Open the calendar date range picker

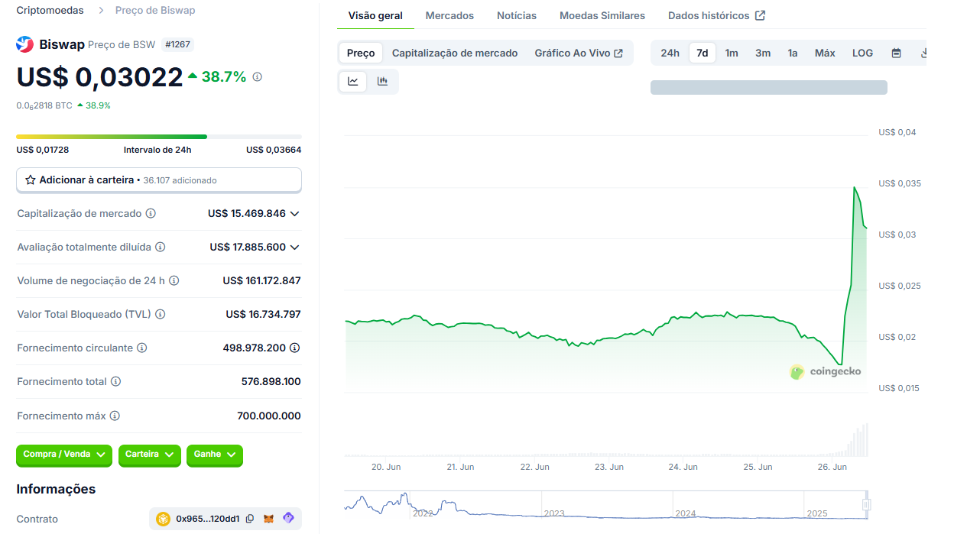click(897, 53)
